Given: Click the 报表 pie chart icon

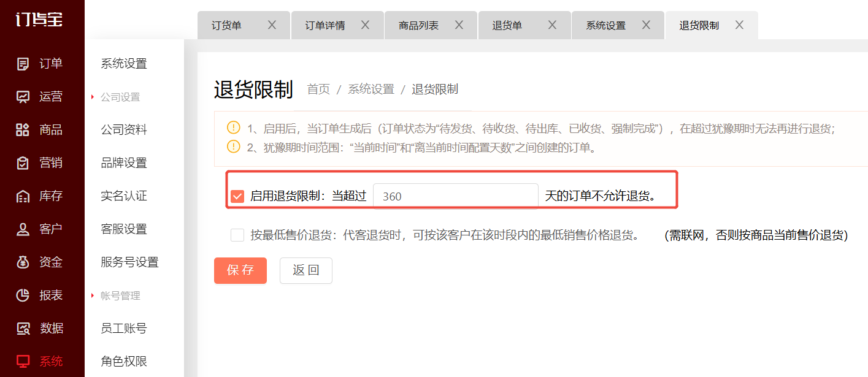Looking at the screenshot, I should (x=23, y=295).
